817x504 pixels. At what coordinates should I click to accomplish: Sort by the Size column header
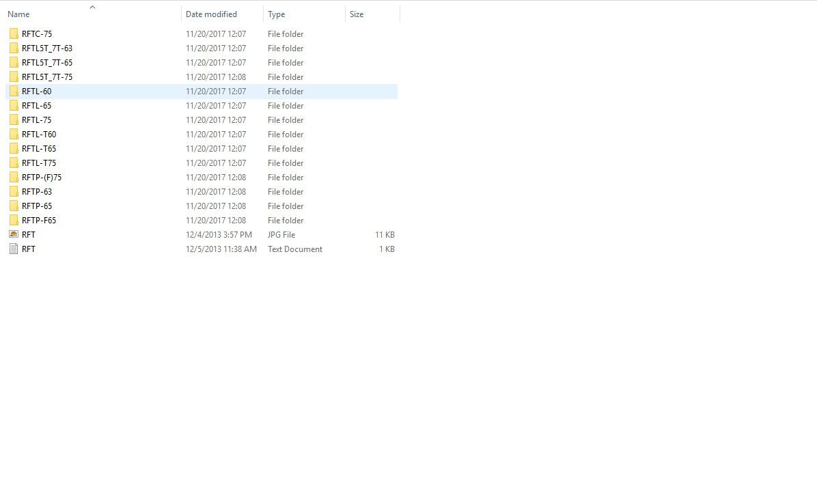coord(357,14)
